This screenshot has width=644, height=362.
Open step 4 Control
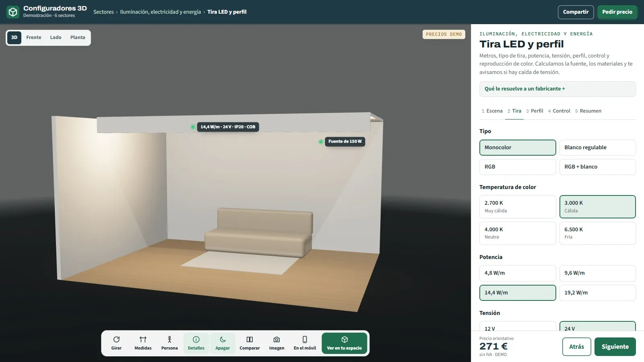click(559, 111)
